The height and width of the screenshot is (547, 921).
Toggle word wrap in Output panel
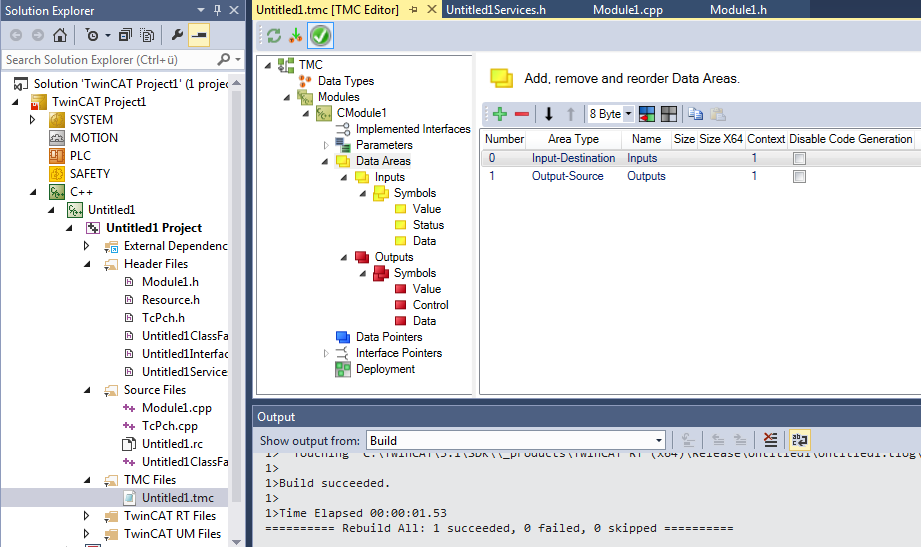click(x=799, y=439)
